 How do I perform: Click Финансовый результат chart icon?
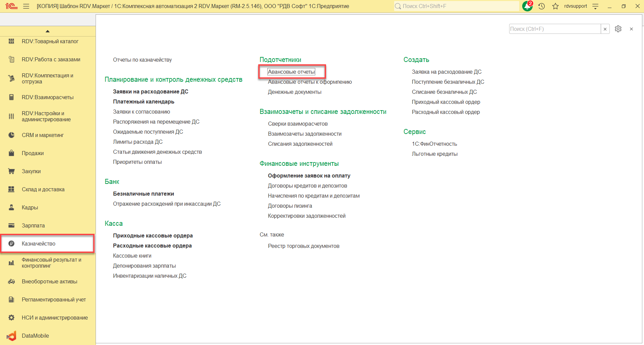tap(11, 263)
